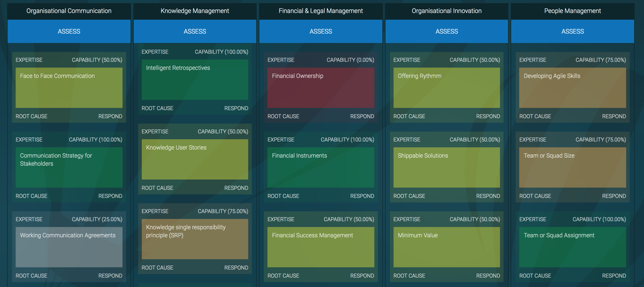The height and width of the screenshot is (287, 644).
Task: Click CAPABILITY (50.00%) above Knowledge User Stories
Action: click(223, 132)
